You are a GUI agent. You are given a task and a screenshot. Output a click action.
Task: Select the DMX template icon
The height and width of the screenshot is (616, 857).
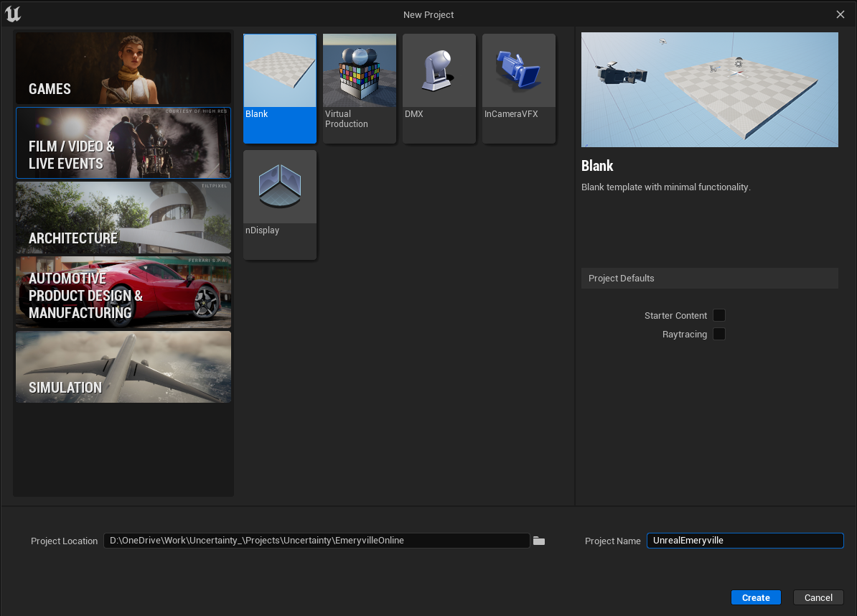click(x=439, y=71)
